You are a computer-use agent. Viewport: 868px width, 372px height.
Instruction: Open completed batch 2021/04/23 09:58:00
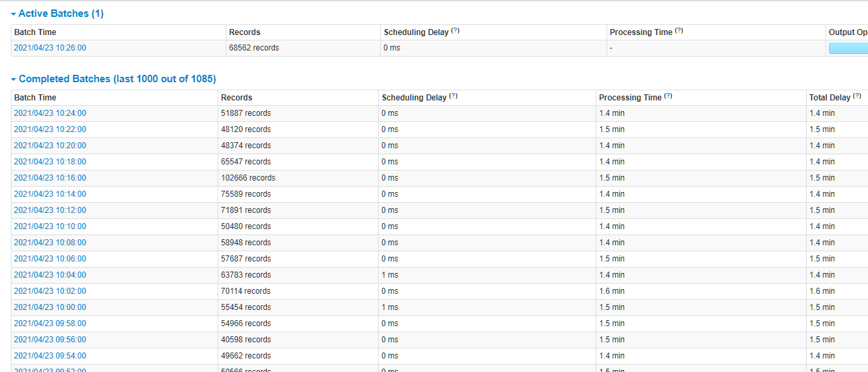[50, 323]
